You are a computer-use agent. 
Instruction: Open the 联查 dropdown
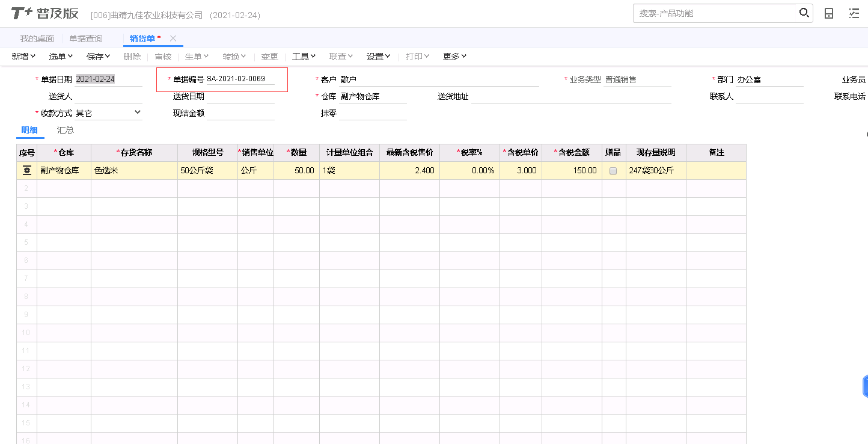coord(341,57)
